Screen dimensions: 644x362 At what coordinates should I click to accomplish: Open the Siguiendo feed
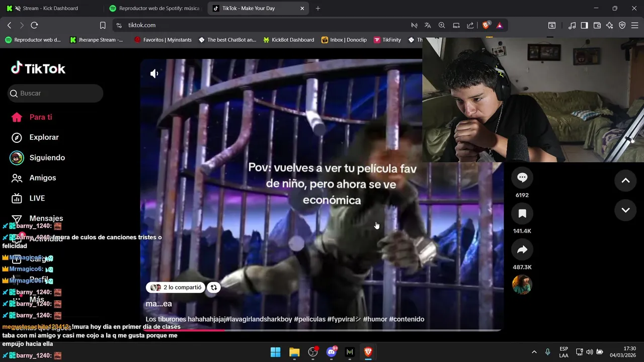(38, 158)
